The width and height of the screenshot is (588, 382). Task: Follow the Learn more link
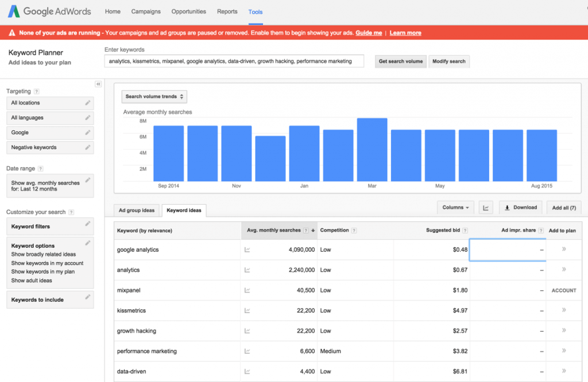pyautogui.click(x=405, y=33)
